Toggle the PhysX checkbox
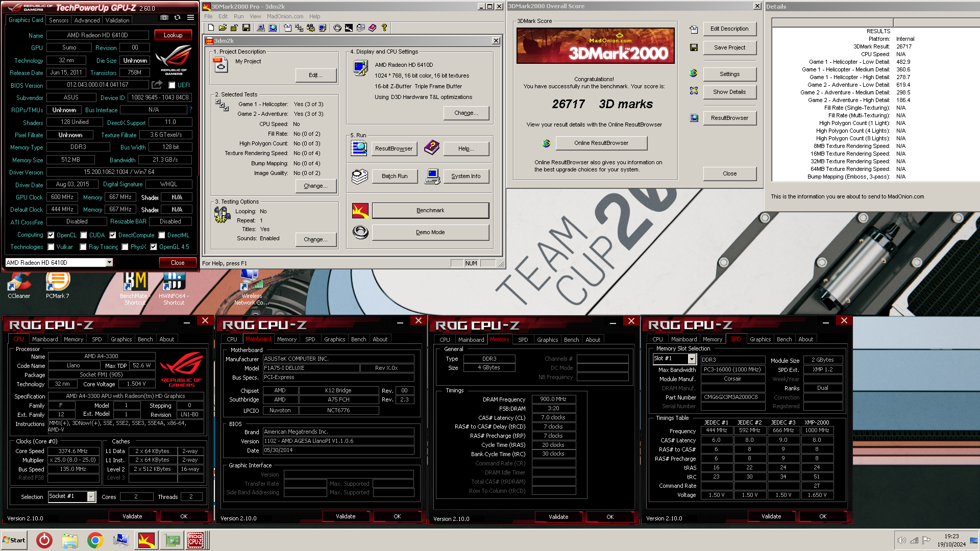The image size is (980, 551). [x=125, y=247]
